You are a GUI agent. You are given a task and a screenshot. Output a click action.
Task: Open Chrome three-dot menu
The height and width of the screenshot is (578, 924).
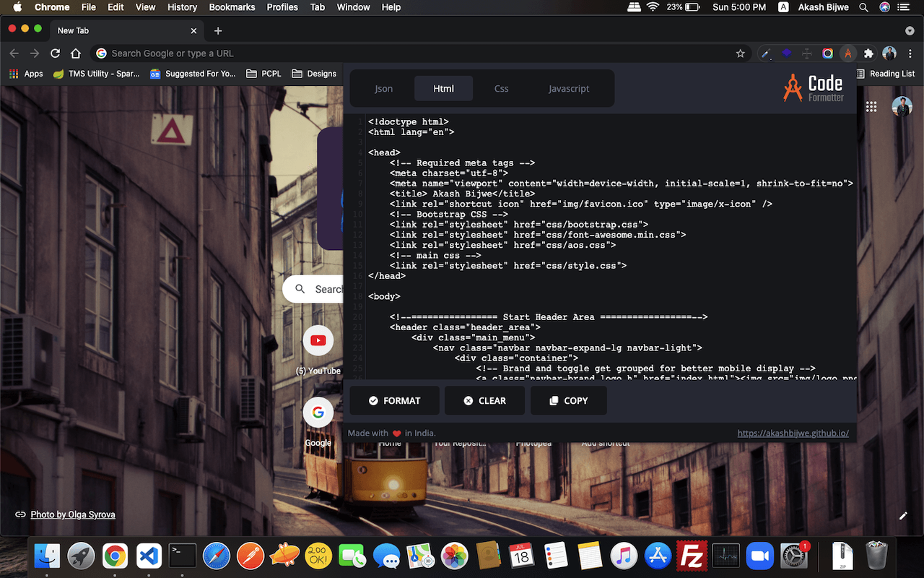[910, 53]
